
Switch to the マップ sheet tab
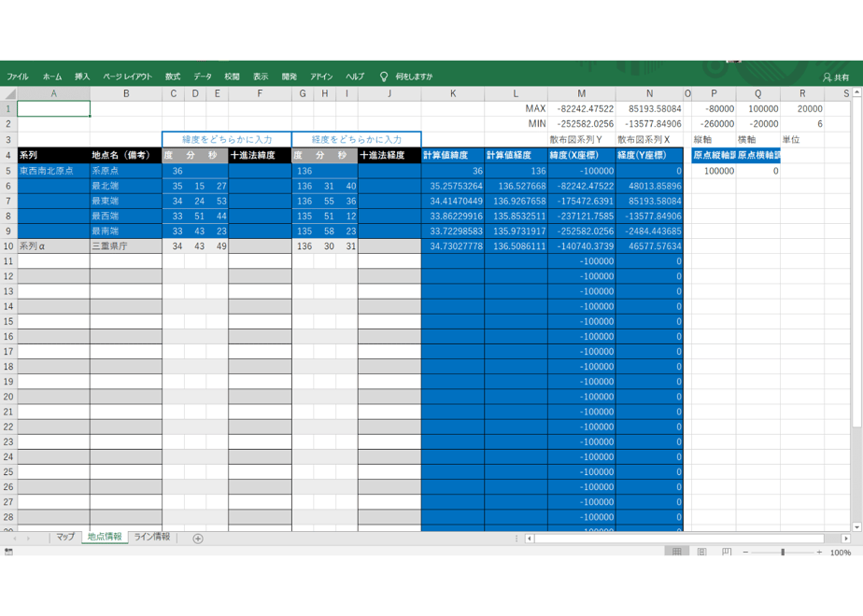[65, 537]
